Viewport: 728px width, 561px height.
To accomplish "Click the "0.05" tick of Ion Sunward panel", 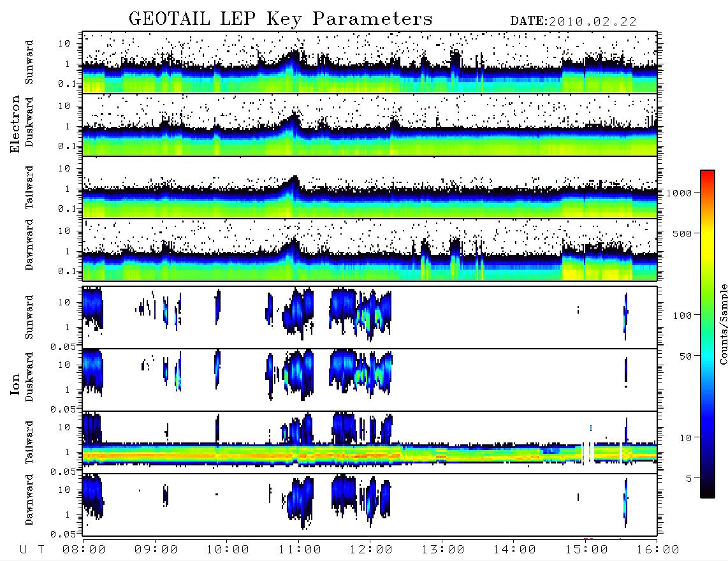I will click(x=63, y=347).
